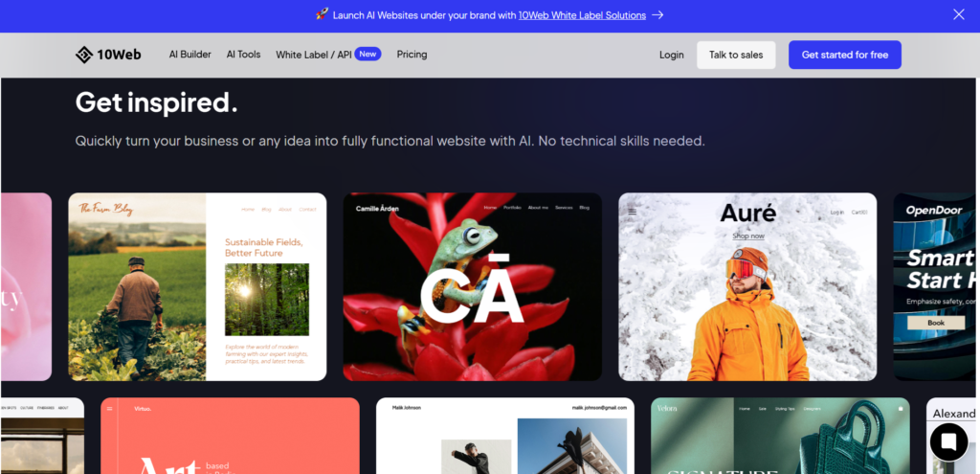Viewport: 980px width, 474px height.
Task: Click the Get inspired heading
Action: [x=156, y=102]
